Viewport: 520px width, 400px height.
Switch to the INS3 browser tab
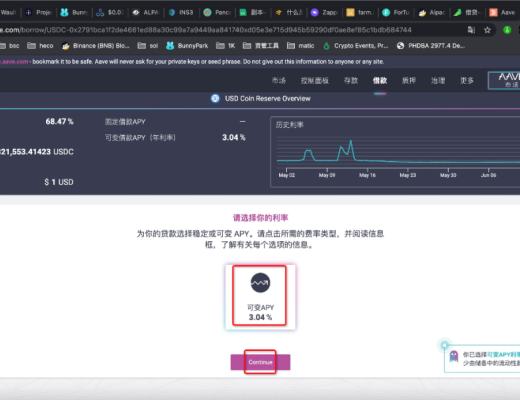181,12
